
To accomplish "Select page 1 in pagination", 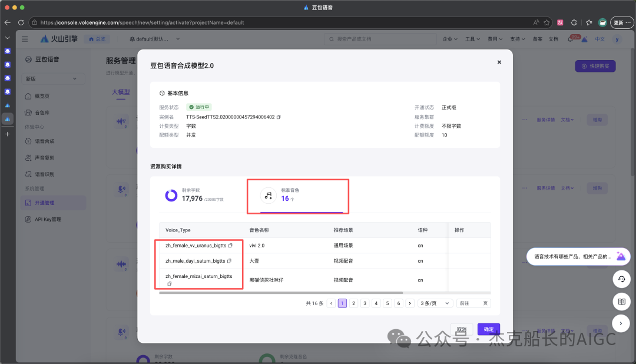I will click(342, 303).
